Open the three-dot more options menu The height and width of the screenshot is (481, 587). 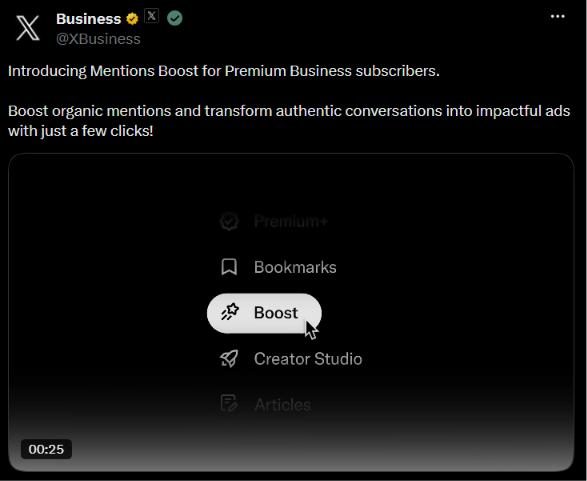(x=557, y=16)
